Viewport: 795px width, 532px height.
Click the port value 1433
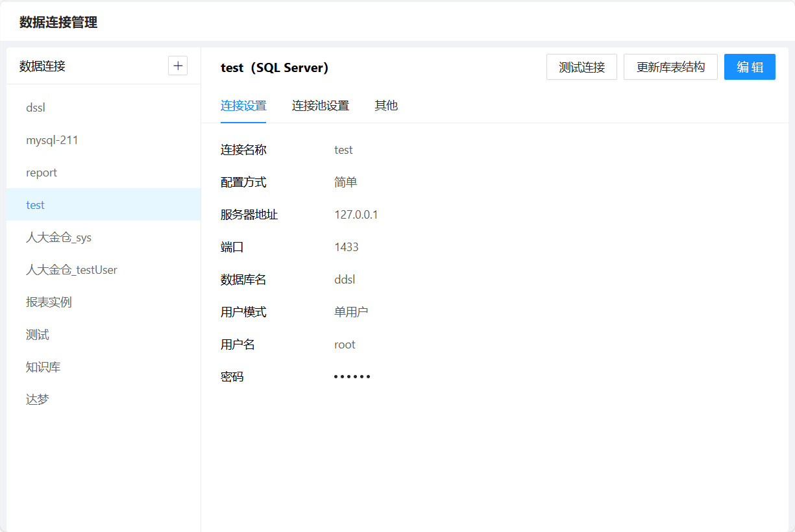(346, 247)
